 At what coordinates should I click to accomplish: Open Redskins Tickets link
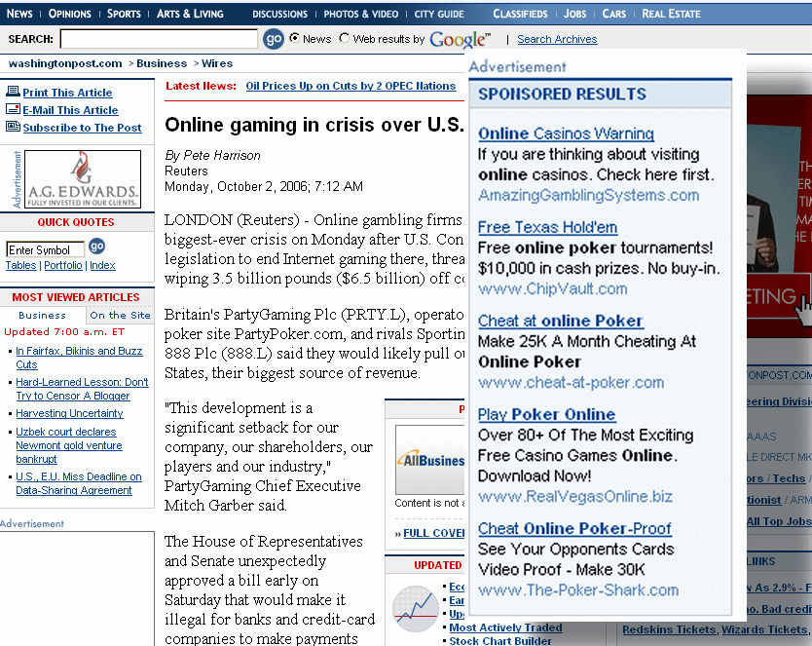pos(670,629)
